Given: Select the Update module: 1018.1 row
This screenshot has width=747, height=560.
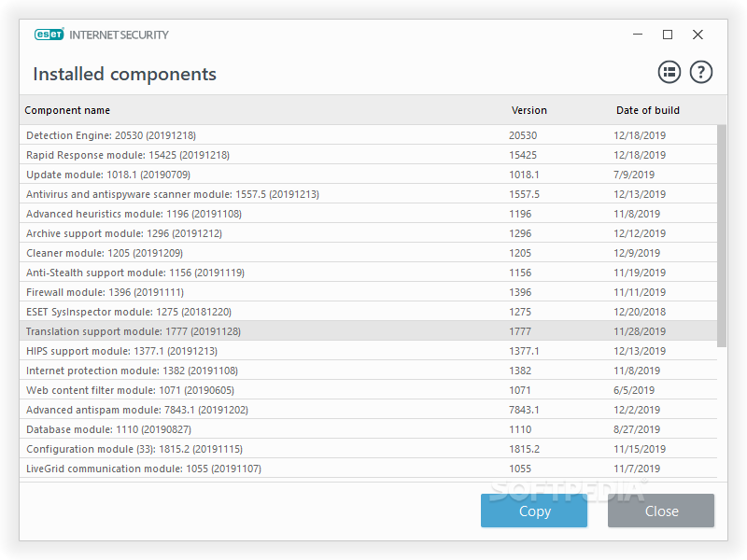Looking at the screenshot, I should pos(368,175).
